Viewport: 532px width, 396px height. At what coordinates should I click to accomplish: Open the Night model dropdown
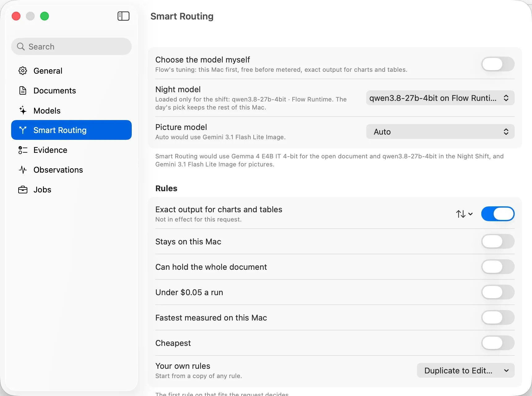pyautogui.click(x=440, y=98)
